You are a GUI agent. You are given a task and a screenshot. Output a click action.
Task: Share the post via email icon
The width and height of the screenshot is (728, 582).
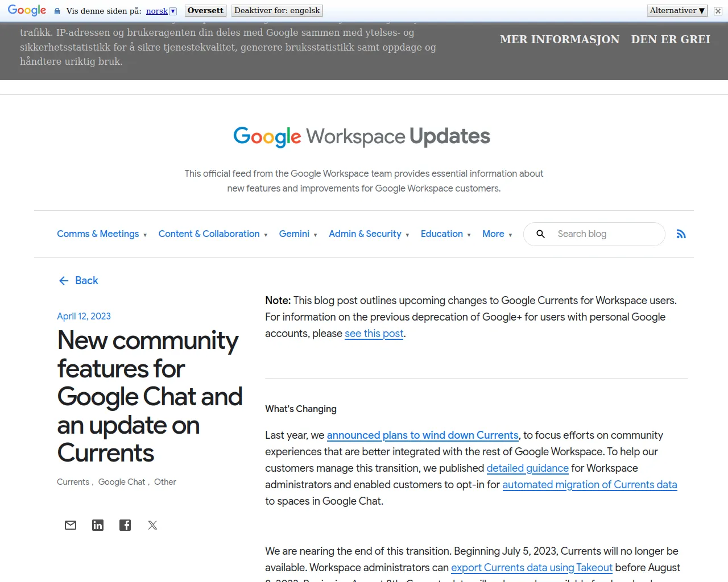(71, 525)
